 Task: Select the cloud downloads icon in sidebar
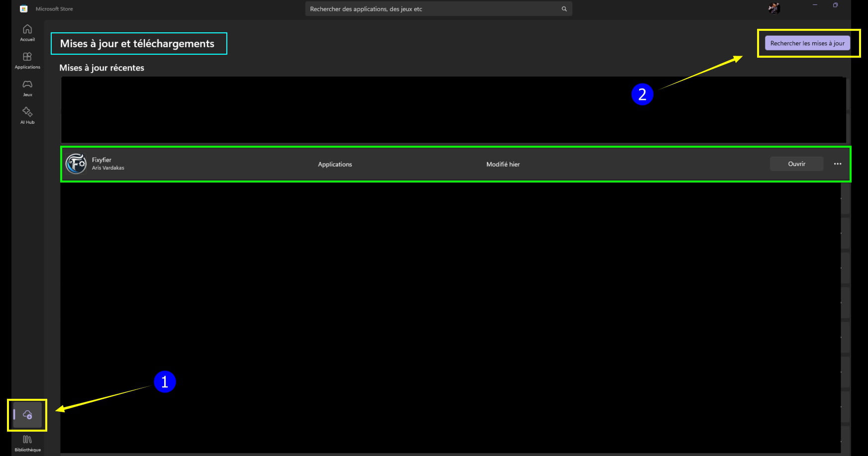(27, 415)
